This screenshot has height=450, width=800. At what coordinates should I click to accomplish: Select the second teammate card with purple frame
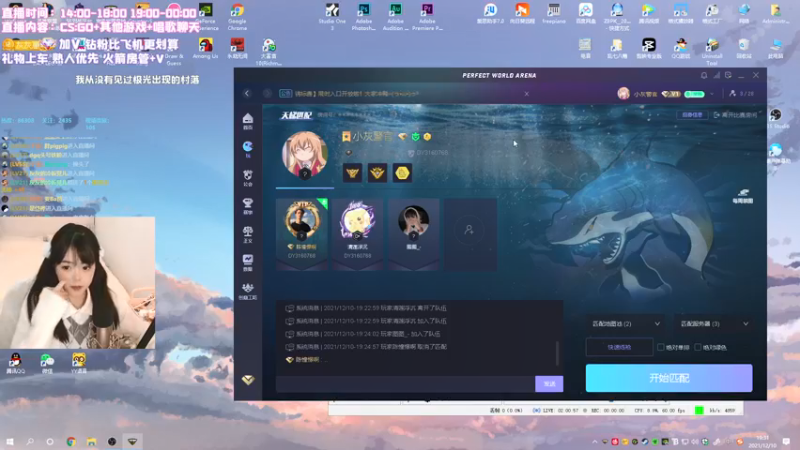point(358,234)
